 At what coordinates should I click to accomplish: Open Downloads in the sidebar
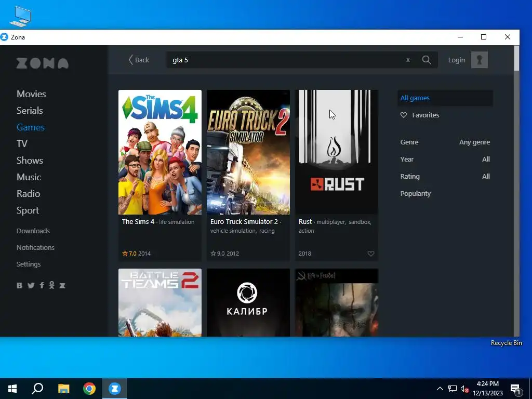[33, 231]
